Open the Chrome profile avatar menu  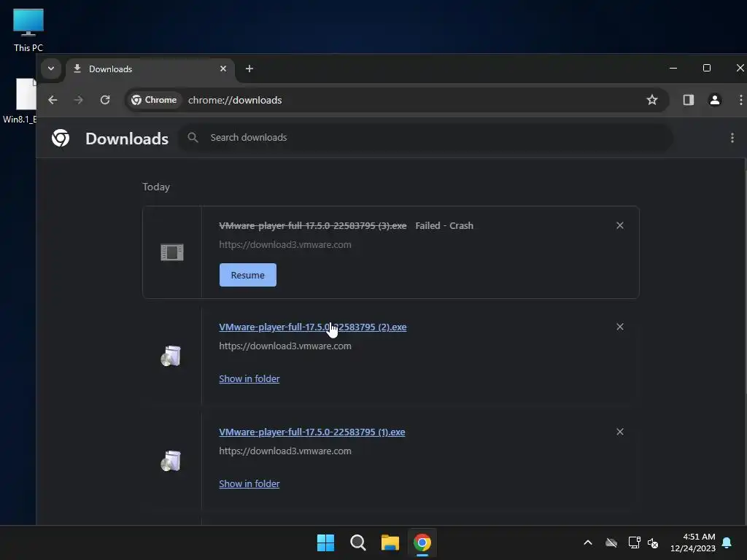(x=715, y=99)
